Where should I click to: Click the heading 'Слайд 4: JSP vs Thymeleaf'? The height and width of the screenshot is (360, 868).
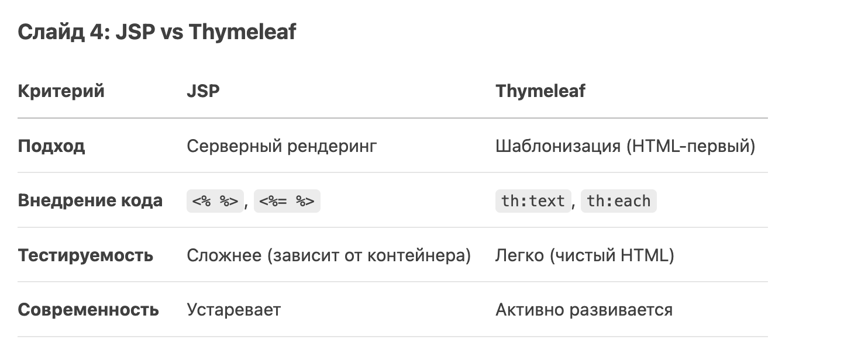pos(157,32)
